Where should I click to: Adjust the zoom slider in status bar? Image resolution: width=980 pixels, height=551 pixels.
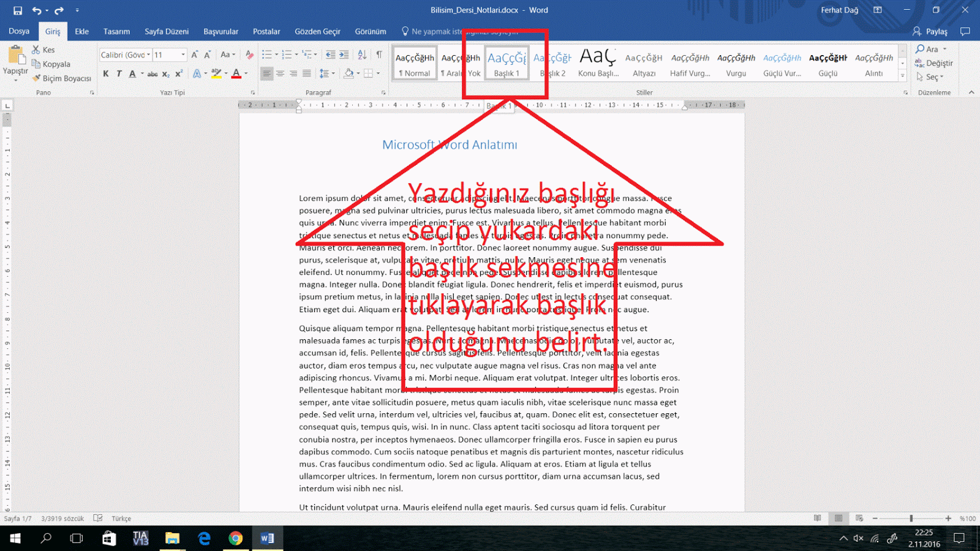point(911,518)
